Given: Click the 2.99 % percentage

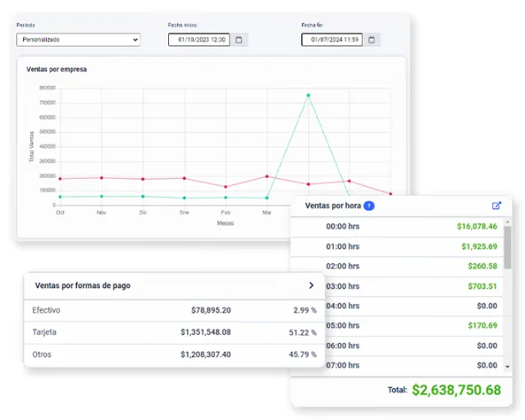Looking at the screenshot, I should (x=305, y=310).
